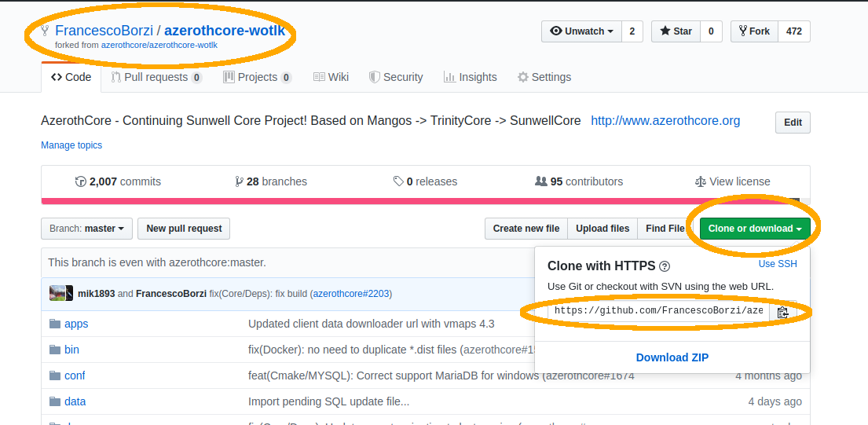Image resolution: width=868 pixels, height=425 pixels.
Task: Open commit 'Import pending SQL update file...'
Action: [x=329, y=401]
